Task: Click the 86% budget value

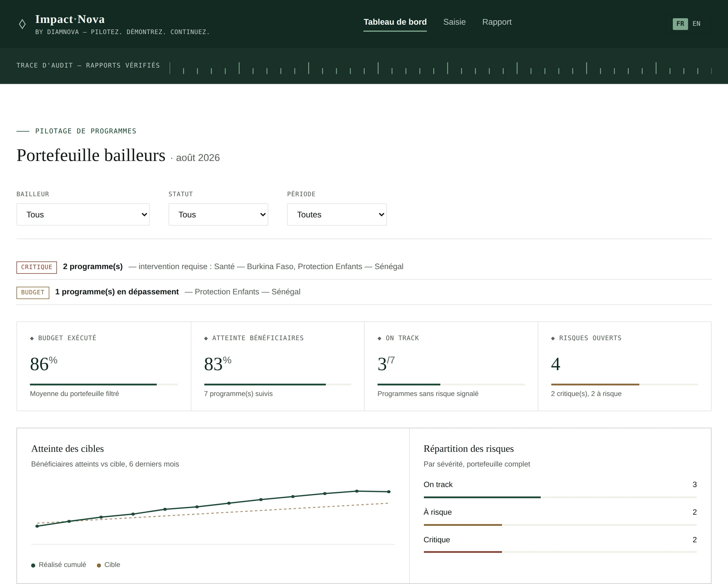Action: tap(43, 364)
